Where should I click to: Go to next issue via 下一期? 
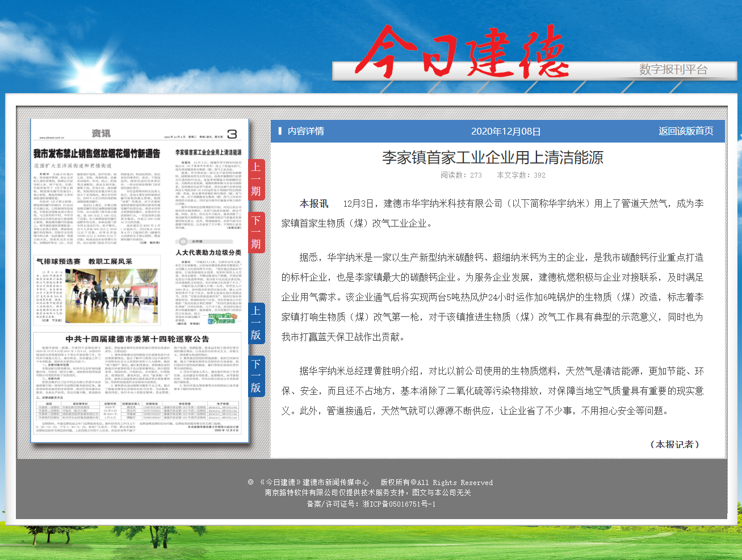pos(256,232)
